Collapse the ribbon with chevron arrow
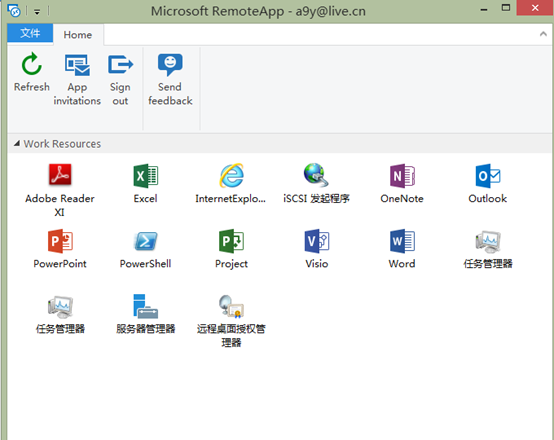 coord(543,34)
